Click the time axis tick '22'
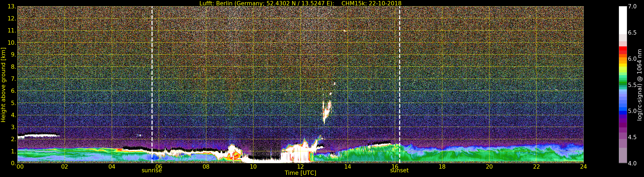The height and width of the screenshot is (177, 644). [x=536, y=166]
